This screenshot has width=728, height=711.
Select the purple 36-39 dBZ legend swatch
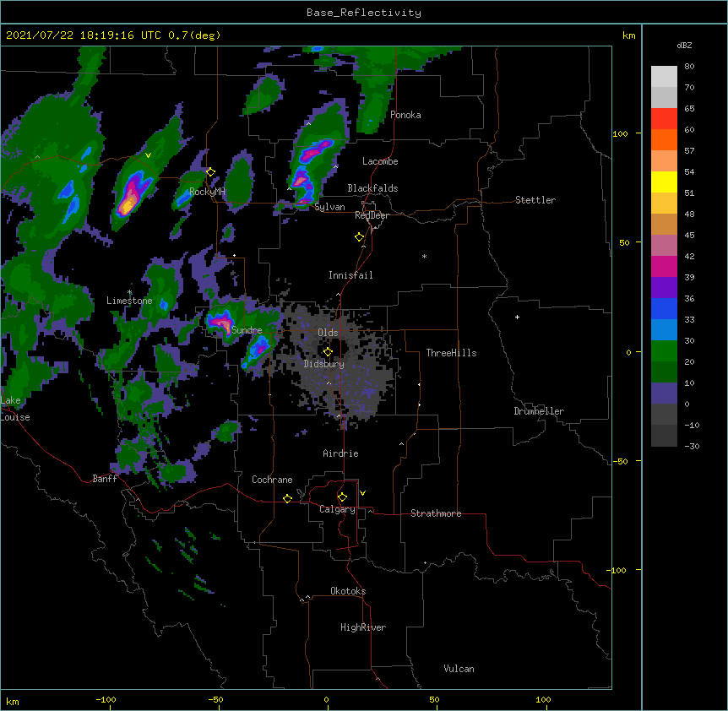[664, 288]
